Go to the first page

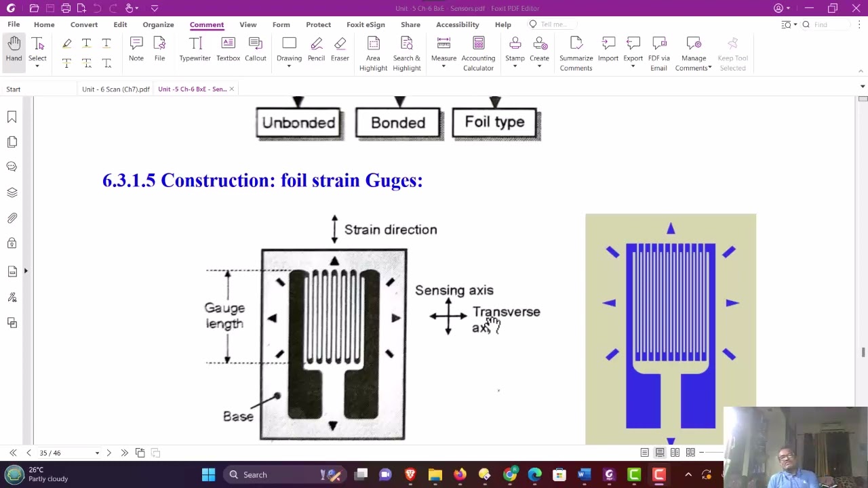13,453
